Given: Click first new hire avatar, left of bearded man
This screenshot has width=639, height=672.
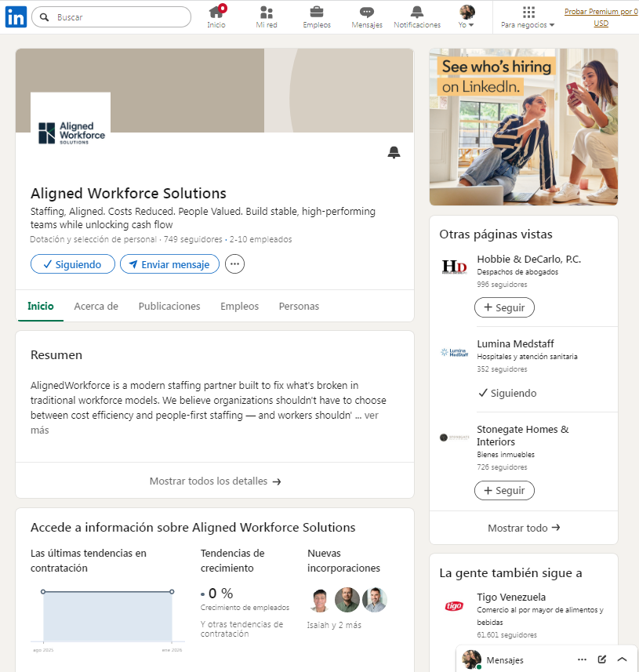Looking at the screenshot, I should tap(320, 600).
